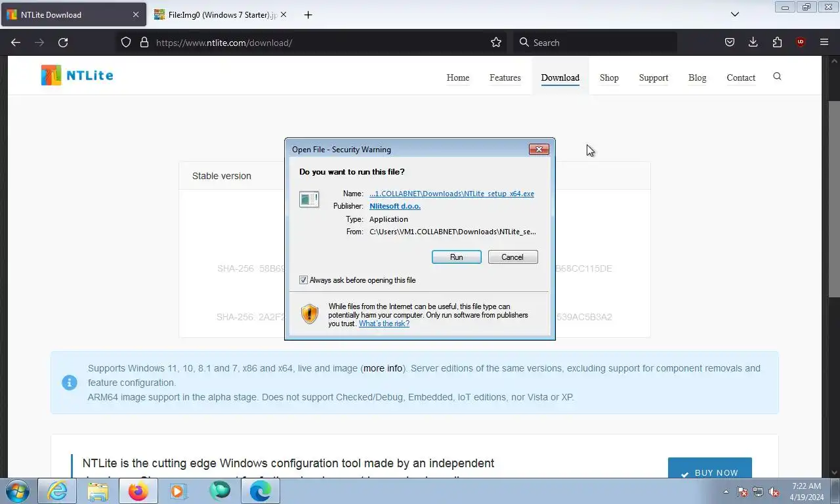Close the Security Warning dialog
Viewport: 840px width, 504px height.
tap(539, 149)
